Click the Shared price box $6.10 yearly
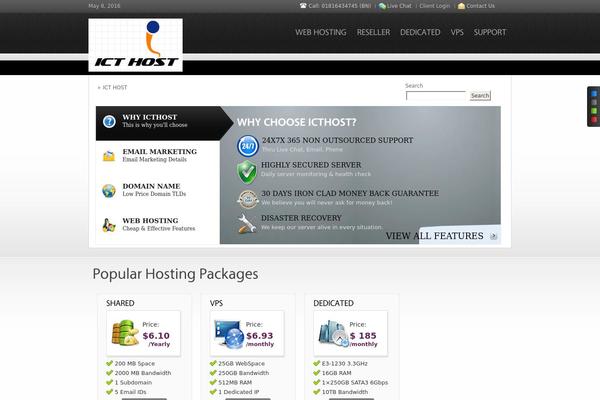The height and width of the screenshot is (400, 600). tap(143, 333)
